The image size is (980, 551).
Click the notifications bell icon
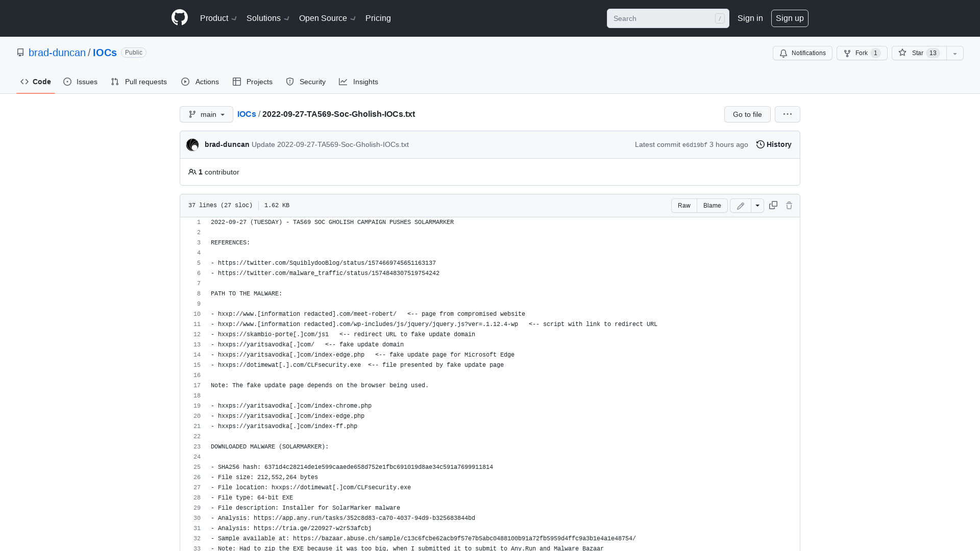[x=783, y=53]
